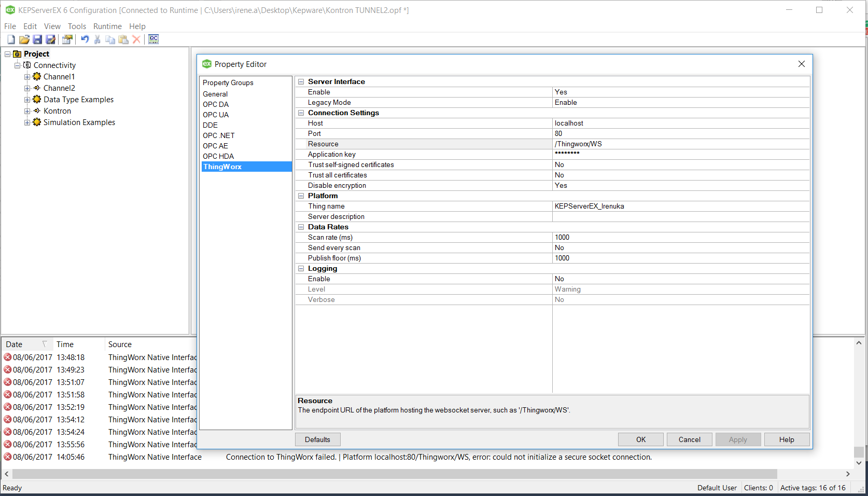868x496 pixels.
Task: Open the Edit menu
Action: [x=30, y=26]
